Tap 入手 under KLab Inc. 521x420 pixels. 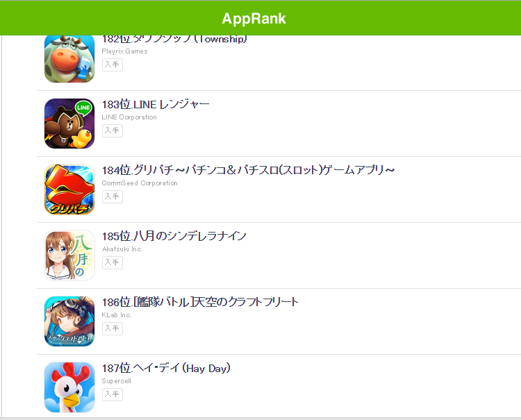point(113,328)
